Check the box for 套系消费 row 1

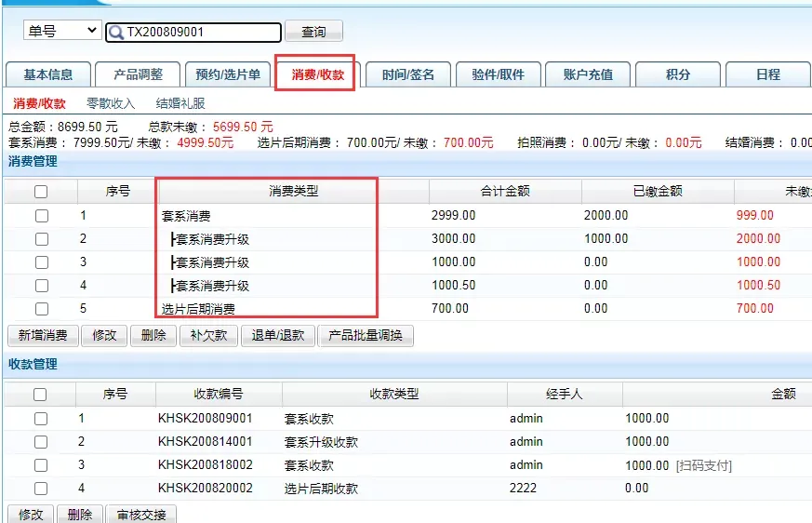pos(41,216)
